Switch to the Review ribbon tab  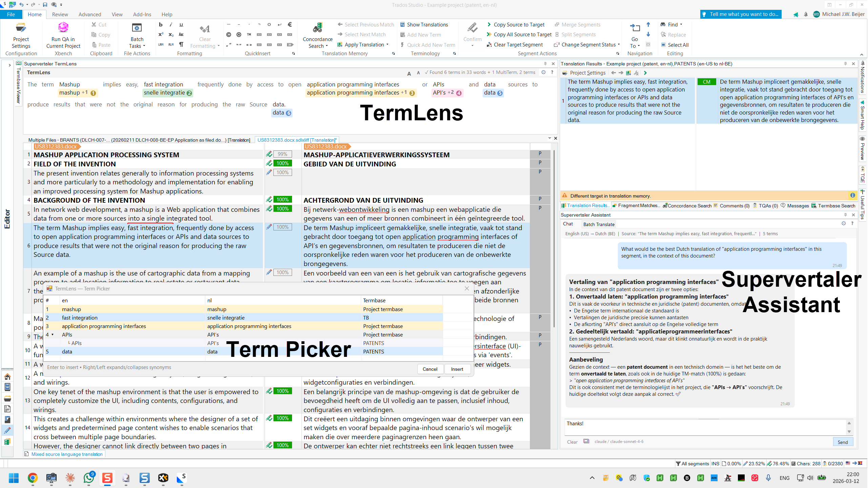pos(60,14)
